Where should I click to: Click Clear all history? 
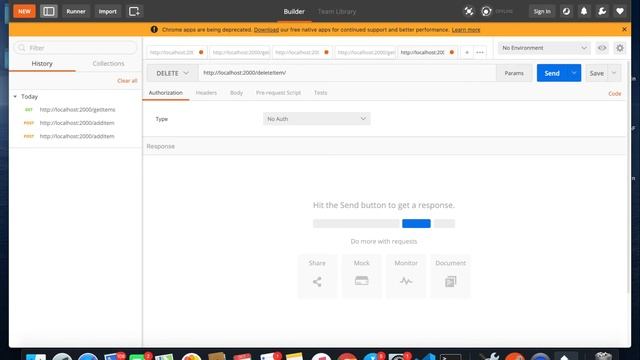(x=127, y=81)
